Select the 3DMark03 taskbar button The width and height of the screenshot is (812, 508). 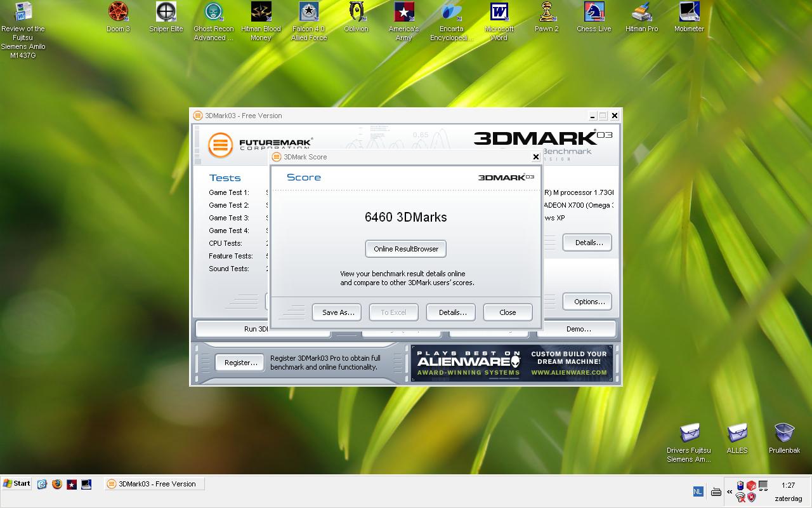(154, 484)
